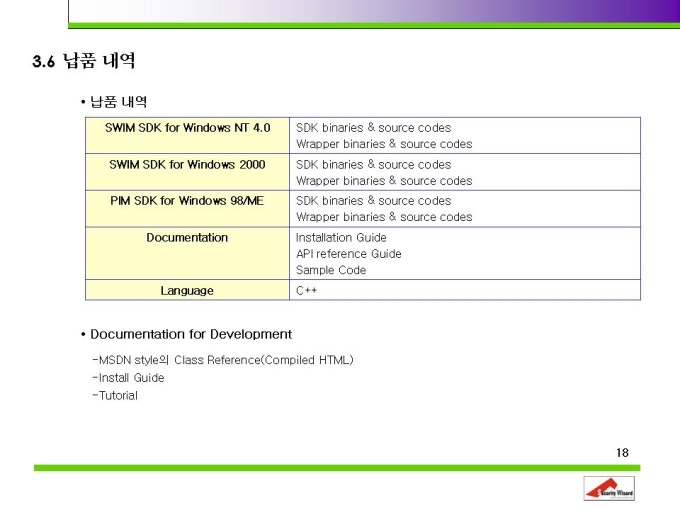This screenshot has height=510, width=680.
Task: Select the page number 18
Action: tap(622, 453)
